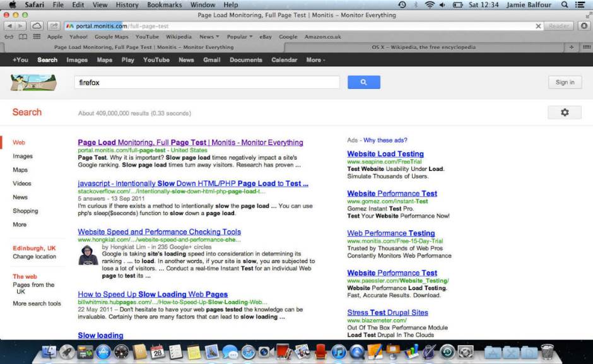Click the new tab plus button
Screen dimensions: 593x364
[572, 47]
